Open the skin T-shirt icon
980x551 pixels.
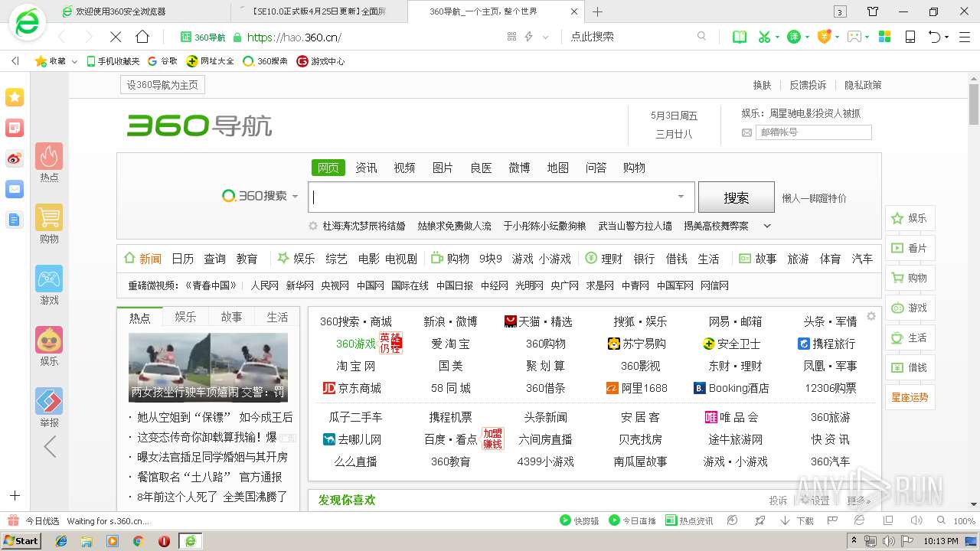[x=873, y=11]
